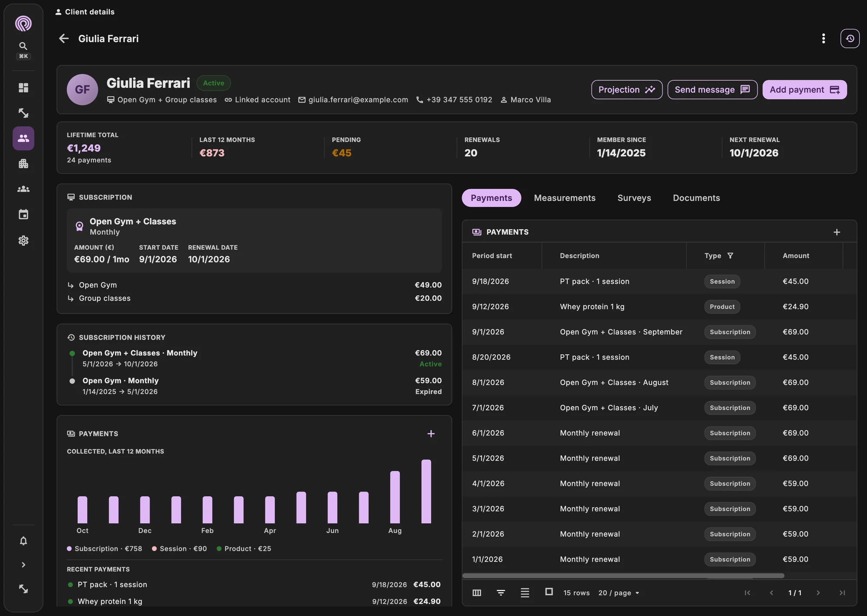Open the calendar icon in sidebar
The width and height of the screenshot is (867, 616).
click(23, 214)
